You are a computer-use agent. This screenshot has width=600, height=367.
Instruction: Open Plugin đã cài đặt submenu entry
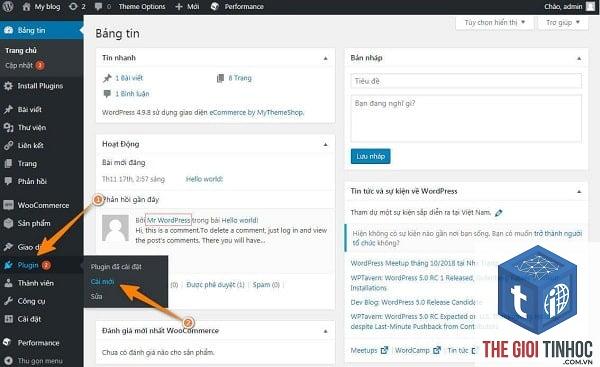pyautogui.click(x=116, y=267)
